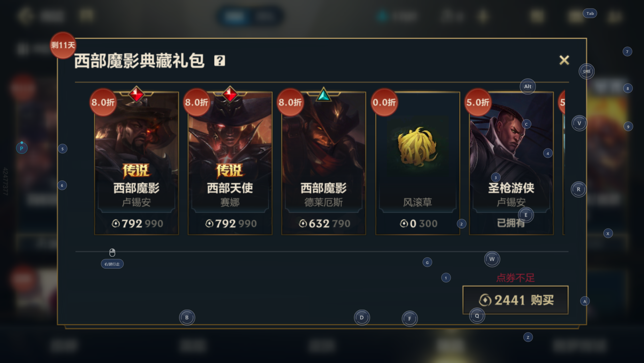The height and width of the screenshot is (363, 644).
Task: Select the 圣枪游侠 卢锡安 champion card
Action: coord(511,163)
